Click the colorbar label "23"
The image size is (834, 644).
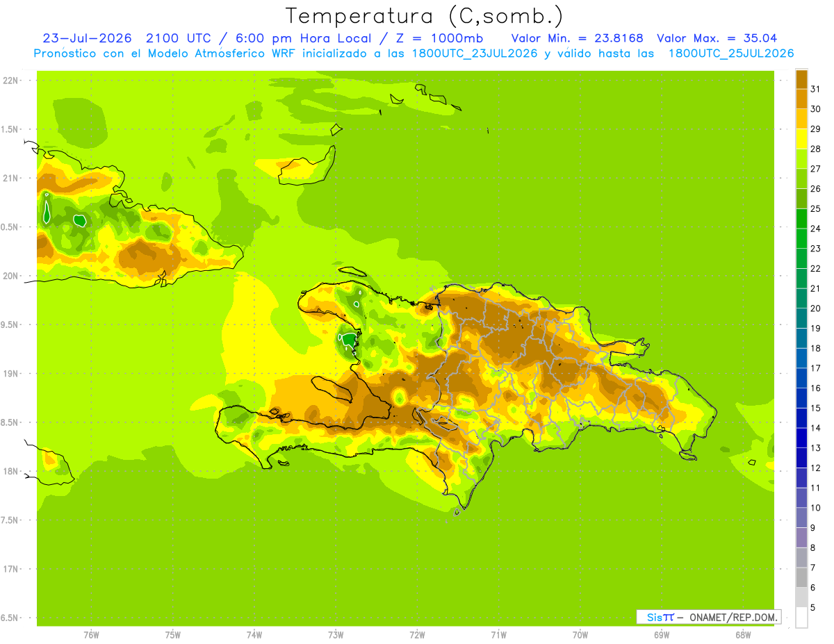pyautogui.click(x=815, y=248)
